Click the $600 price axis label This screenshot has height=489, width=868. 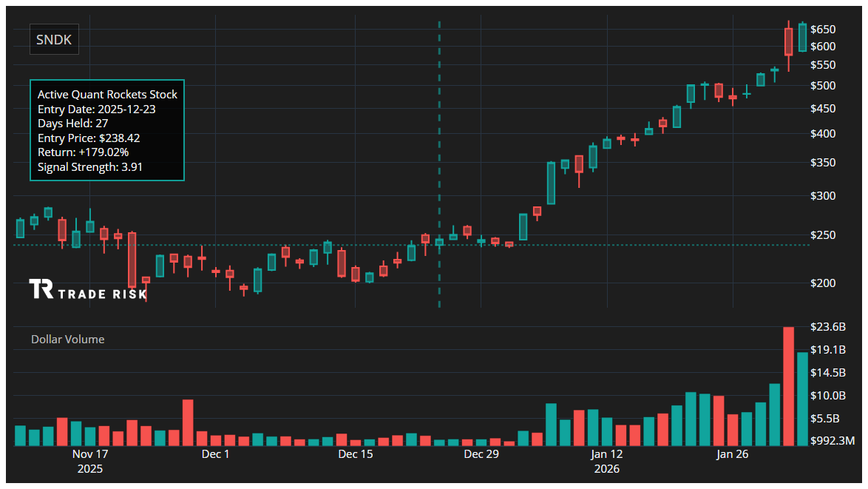coord(823,47)
